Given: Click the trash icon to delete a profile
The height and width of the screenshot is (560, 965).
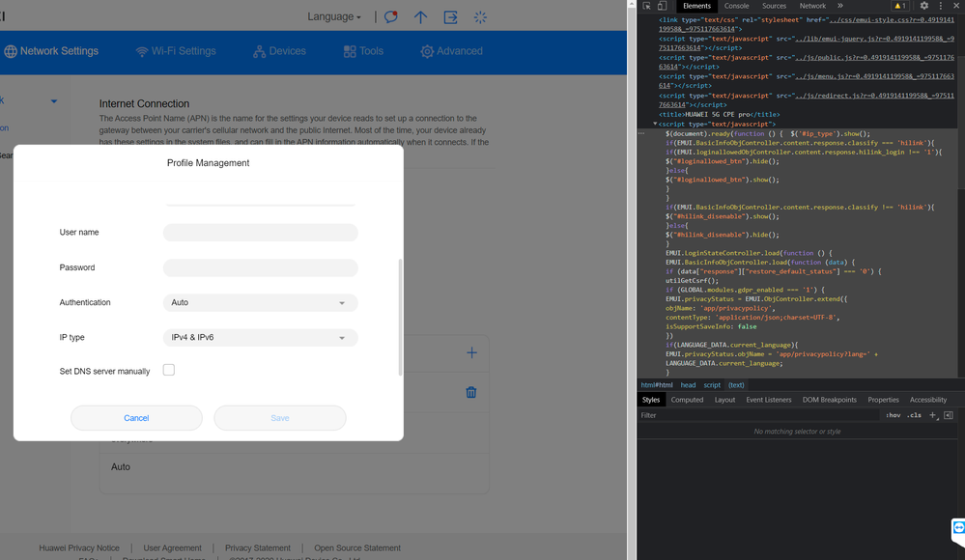Looking at the screenshot, I should (x=471, y=390).
